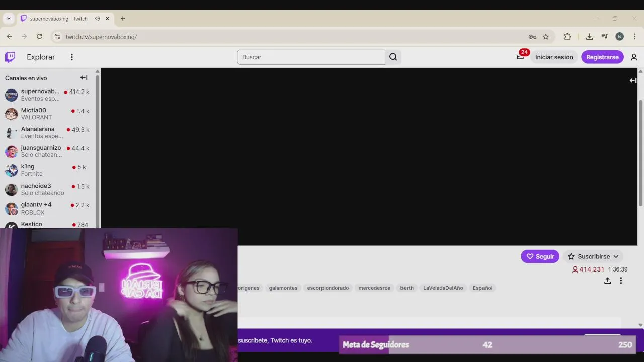Image resolution: width=644 pixels, height=362 pixels.
Task: Open browser extensions puzzle icon
Action: pos(567,36)
